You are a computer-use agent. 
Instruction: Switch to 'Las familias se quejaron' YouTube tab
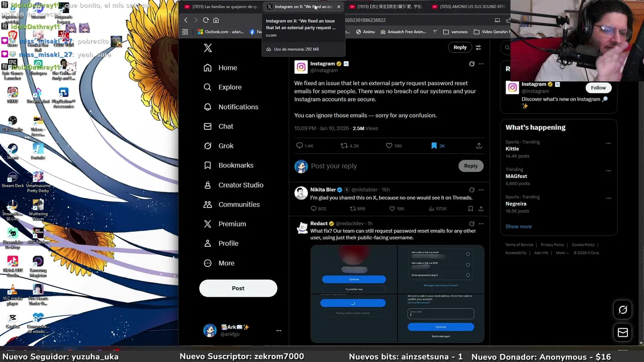coord(221,7)
